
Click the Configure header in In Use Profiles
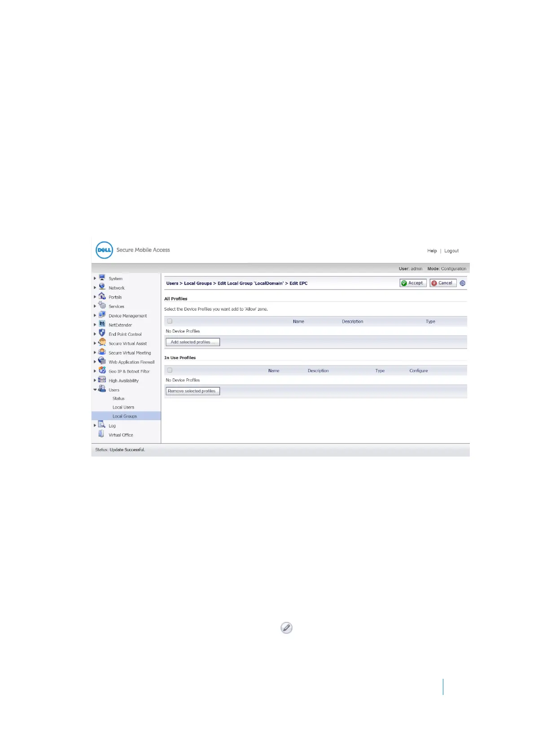(419, 371)
